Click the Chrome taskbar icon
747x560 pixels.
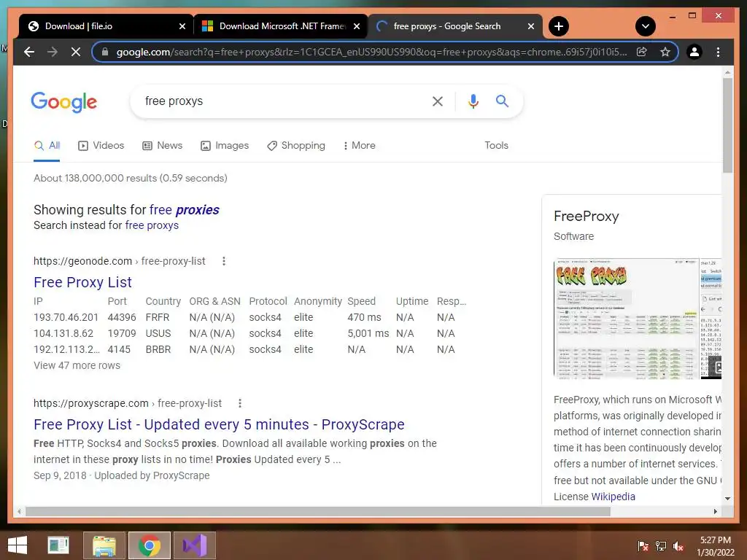(x=149, y=545)
